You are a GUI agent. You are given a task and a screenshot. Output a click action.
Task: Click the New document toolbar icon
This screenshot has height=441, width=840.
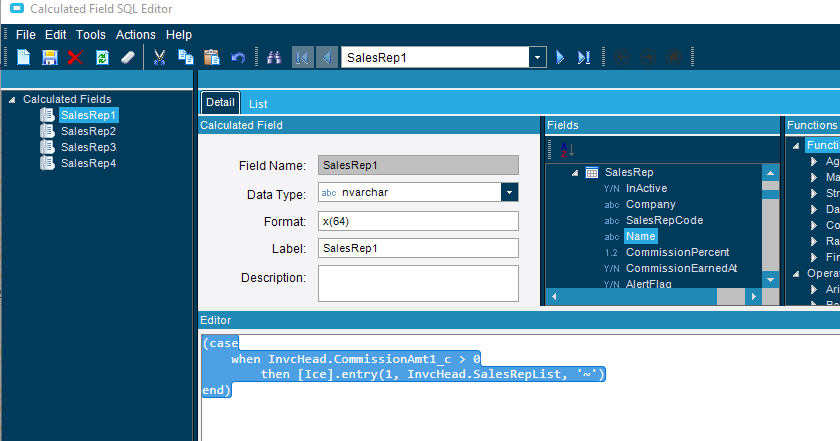(24, 57)
